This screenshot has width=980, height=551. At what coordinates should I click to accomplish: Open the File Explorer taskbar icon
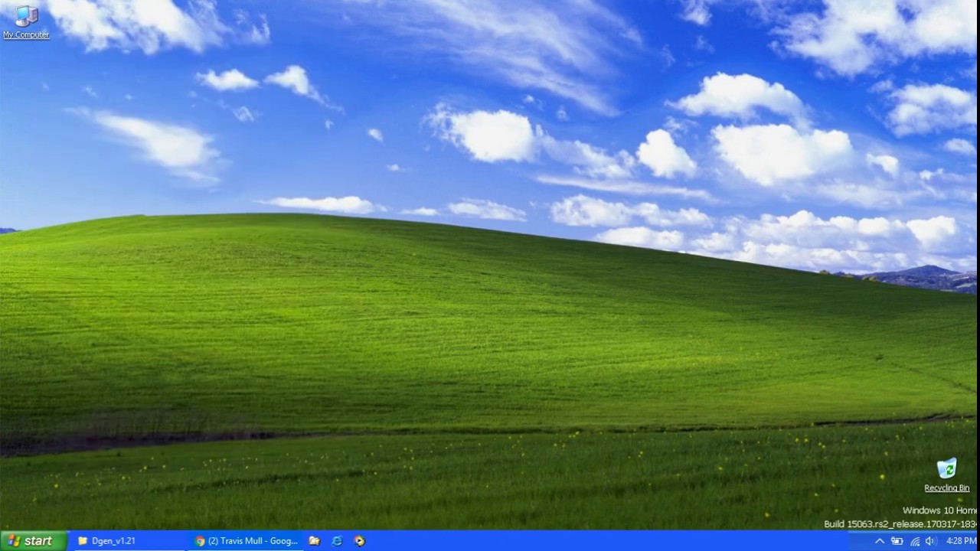coord(314,541)
